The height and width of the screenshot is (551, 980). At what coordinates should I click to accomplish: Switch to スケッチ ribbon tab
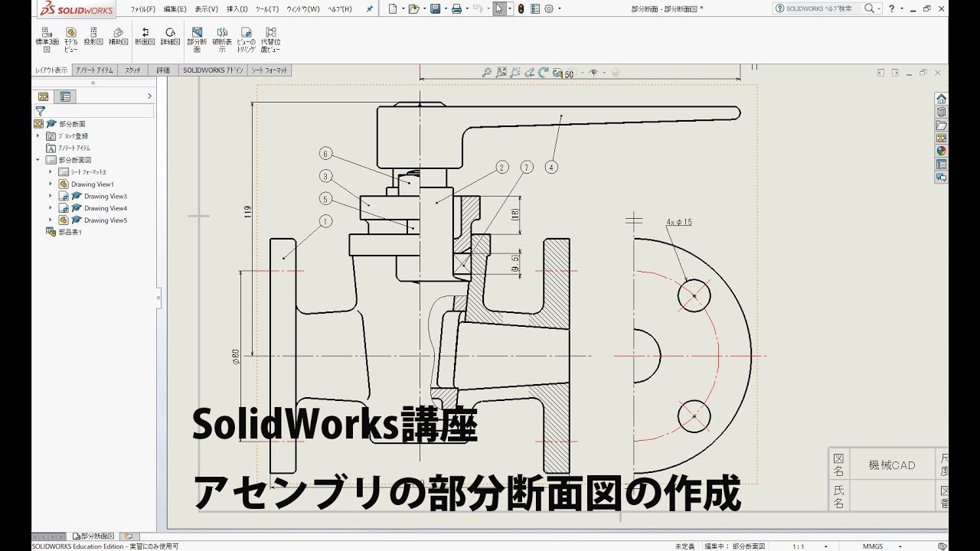coord(133,70)
